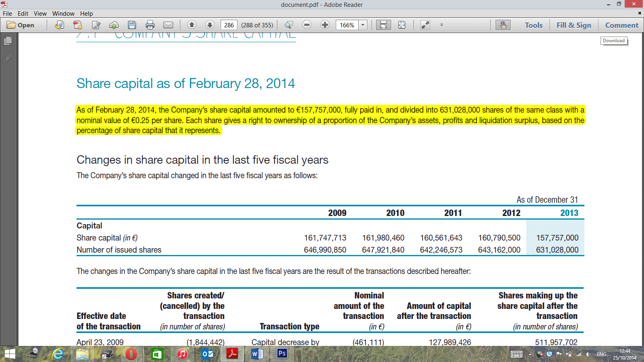The width and height of the screenshot is (644, 362).
Task: Click the "Transaction type" column header
Action: [289, 326]
